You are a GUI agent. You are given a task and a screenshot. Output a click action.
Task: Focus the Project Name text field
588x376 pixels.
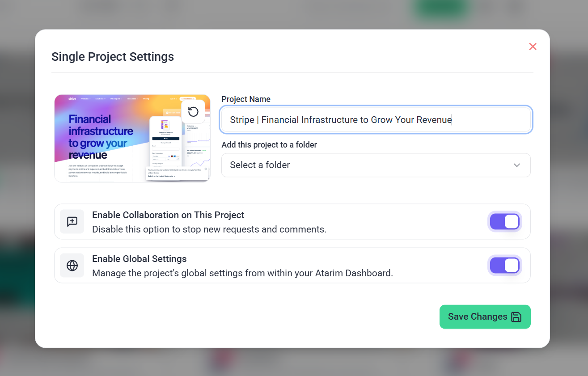376,120
